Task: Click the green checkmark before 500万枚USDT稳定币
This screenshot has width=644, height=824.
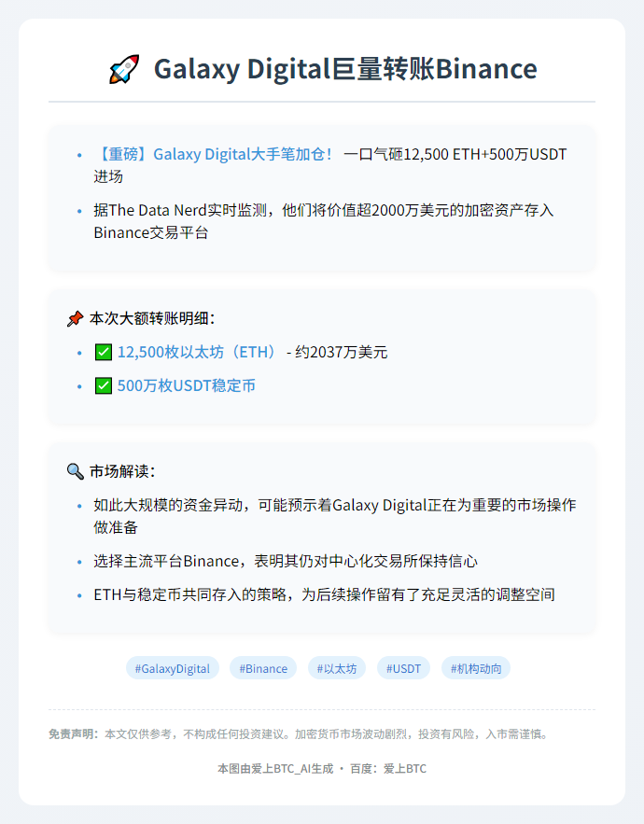Action: coord(103,385)
